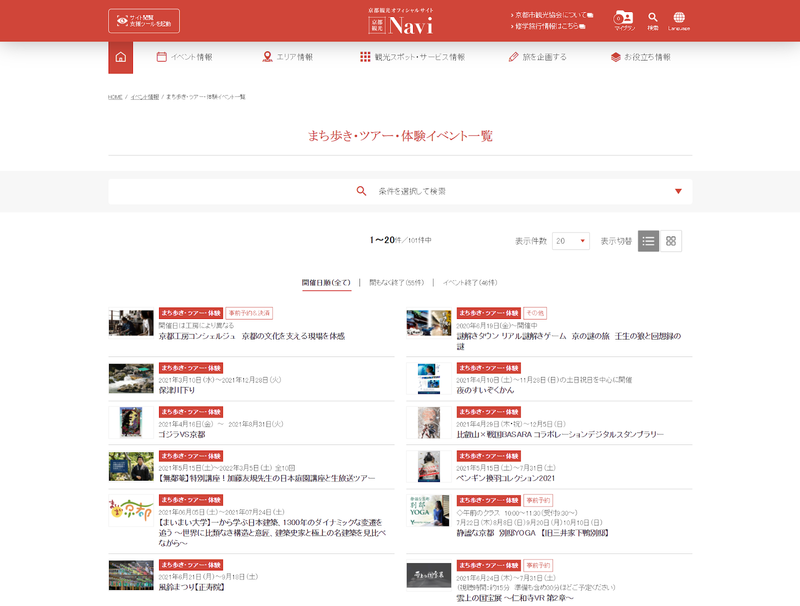Open the 夜のすいぞくかん thumbnail
This screenshot has width=800, height=606.
click(429, 378)
